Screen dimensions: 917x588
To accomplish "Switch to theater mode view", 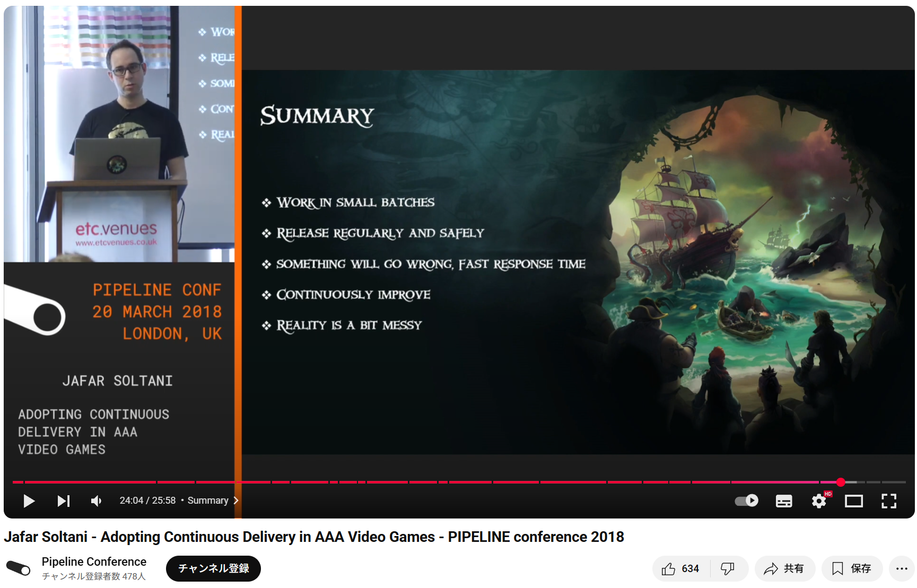I will pyautogui.click(x=853, y=501).
